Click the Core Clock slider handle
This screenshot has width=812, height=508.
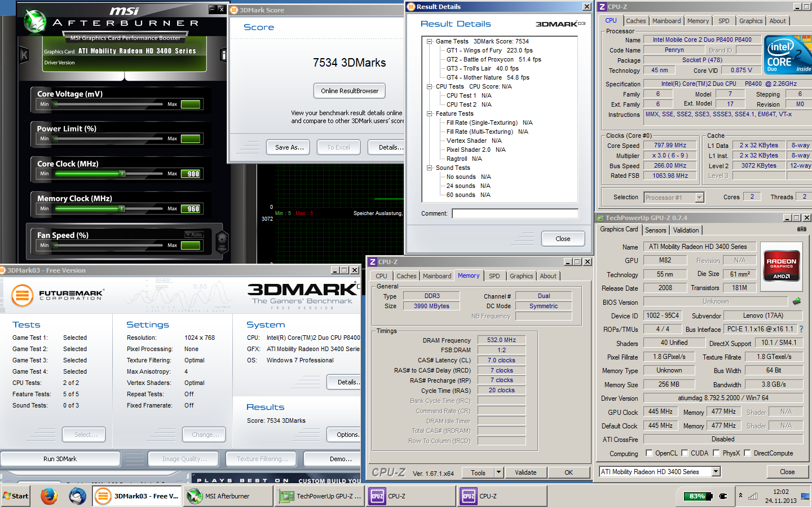pyautogui.click(x=122, y=173)
